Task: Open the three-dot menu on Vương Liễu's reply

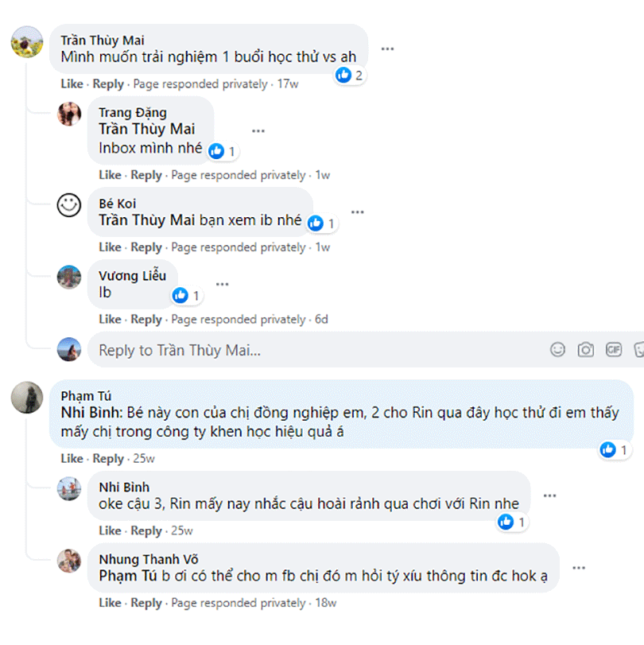Action: click(x=223, y=284)
